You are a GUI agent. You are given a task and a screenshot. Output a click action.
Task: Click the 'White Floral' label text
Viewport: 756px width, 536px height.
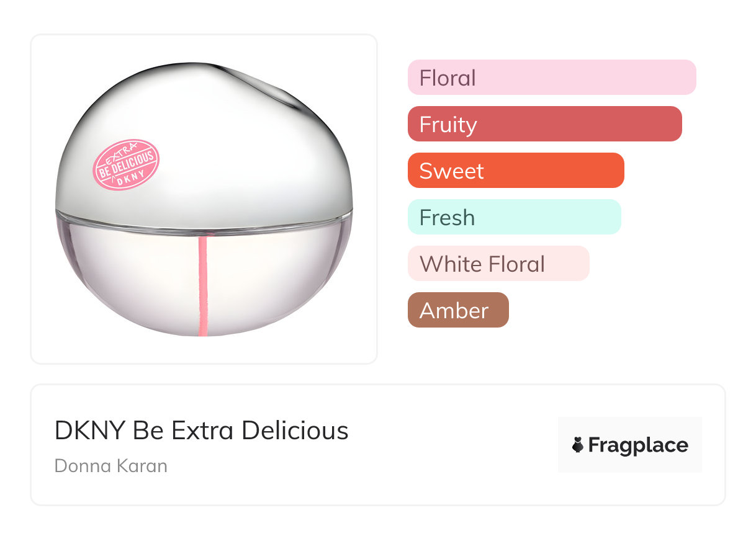tap(482, 264)
